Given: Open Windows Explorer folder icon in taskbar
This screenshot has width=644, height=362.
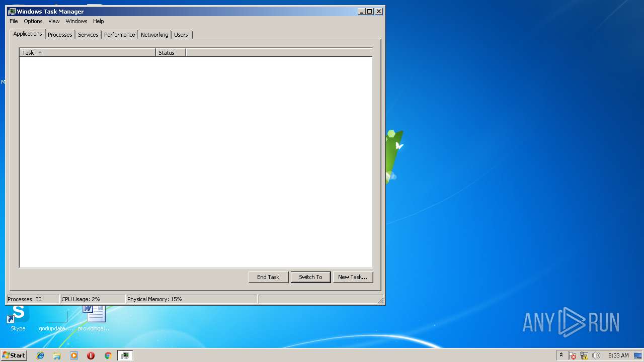Looking at the screenshot, I should [x=57, y=355].
